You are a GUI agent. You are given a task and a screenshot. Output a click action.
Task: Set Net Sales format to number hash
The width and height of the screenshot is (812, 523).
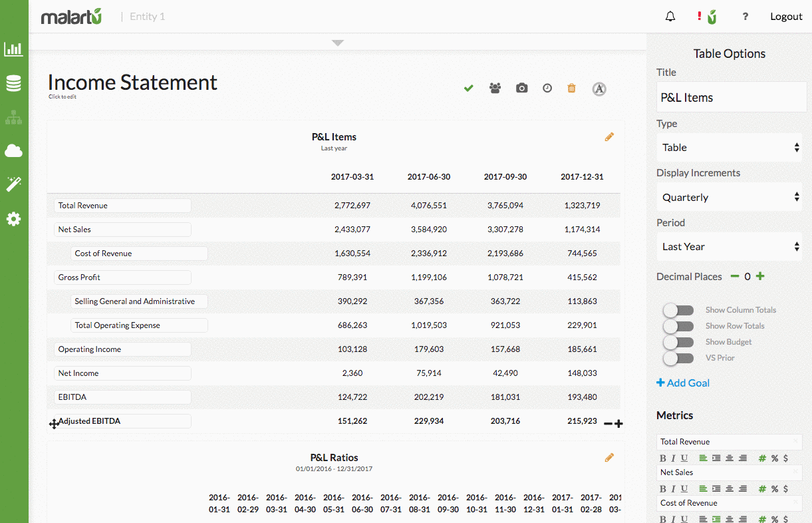(x=762, y=489)
